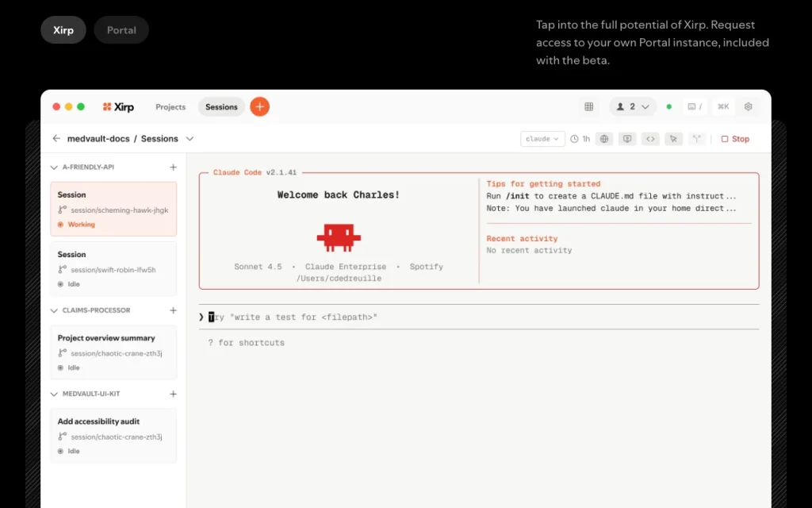
Task: Open the screen preview monitor icon
Action: click(627, 139)
